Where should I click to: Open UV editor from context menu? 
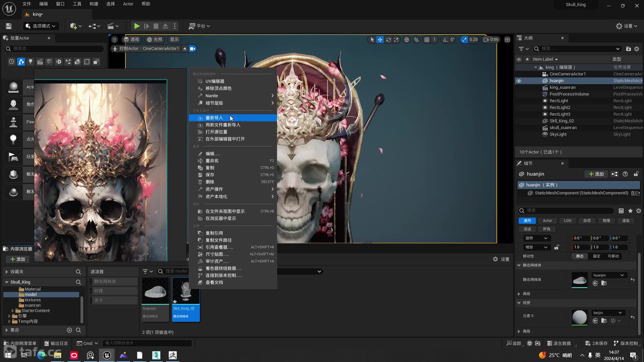[233, 81]
